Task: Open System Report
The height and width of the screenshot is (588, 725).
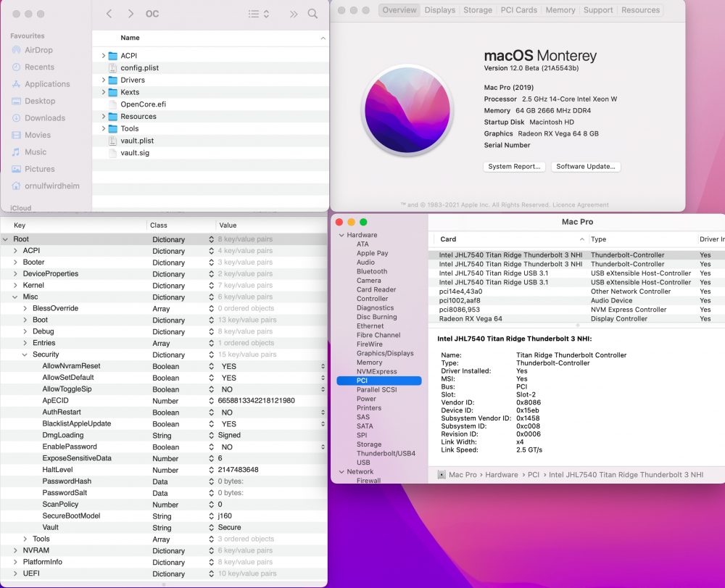Action: pyautogui.click(x=514, y=167)
